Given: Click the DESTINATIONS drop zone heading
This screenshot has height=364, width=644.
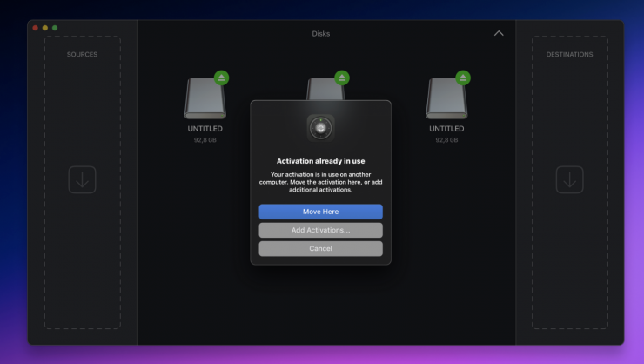Looking at the screenshot, I should click(569, 54).
